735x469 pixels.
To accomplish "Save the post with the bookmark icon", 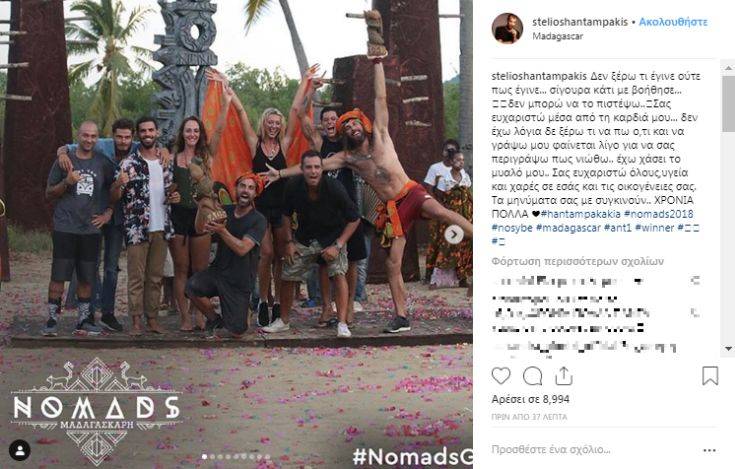I will pos(710,376).
